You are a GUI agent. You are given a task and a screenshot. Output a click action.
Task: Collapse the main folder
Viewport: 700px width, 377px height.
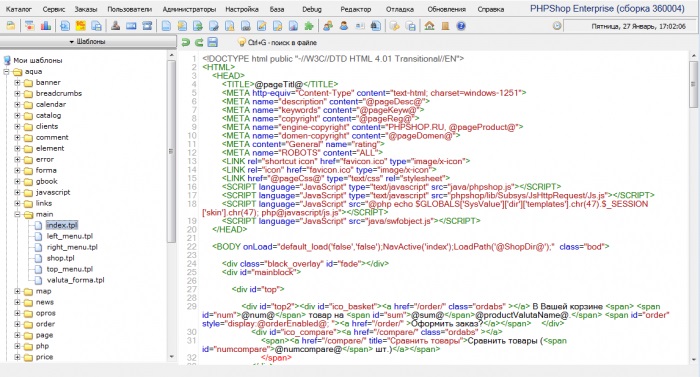pos(17,214)
